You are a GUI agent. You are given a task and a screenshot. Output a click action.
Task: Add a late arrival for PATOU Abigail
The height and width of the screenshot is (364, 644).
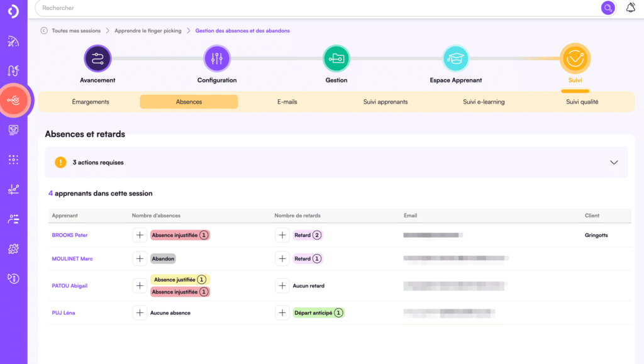[x=282, y=286]
